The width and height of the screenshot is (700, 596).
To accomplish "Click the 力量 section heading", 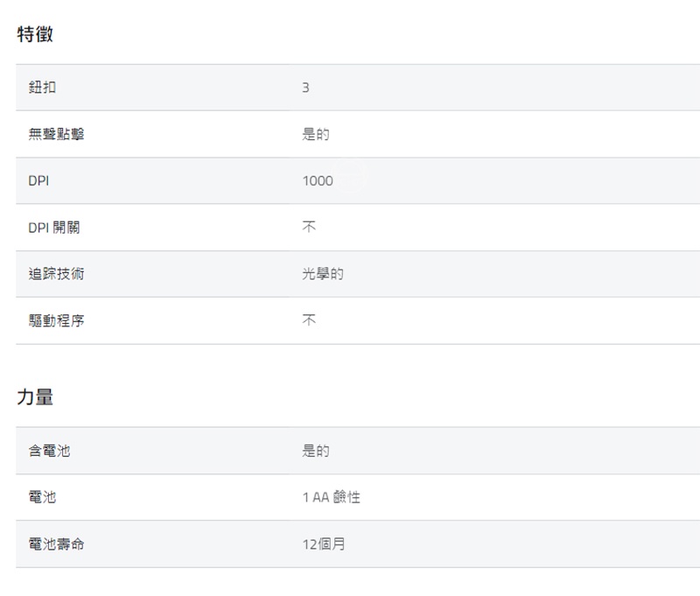I will 35,397.
